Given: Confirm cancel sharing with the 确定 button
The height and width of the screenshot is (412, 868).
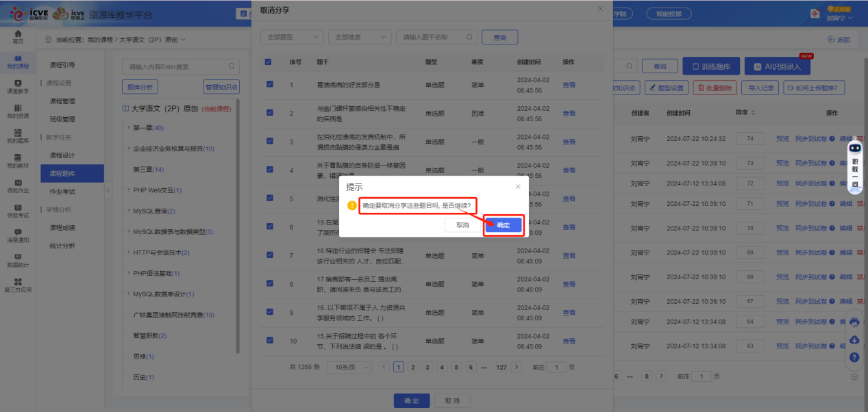Looking at the screenshot, I should (x=504, y=224).
